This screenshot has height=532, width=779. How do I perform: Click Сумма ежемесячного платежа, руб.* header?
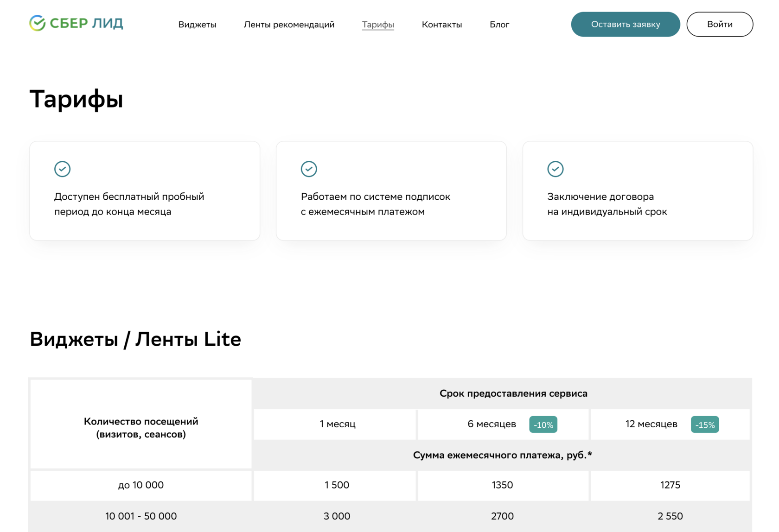point(503,455)
